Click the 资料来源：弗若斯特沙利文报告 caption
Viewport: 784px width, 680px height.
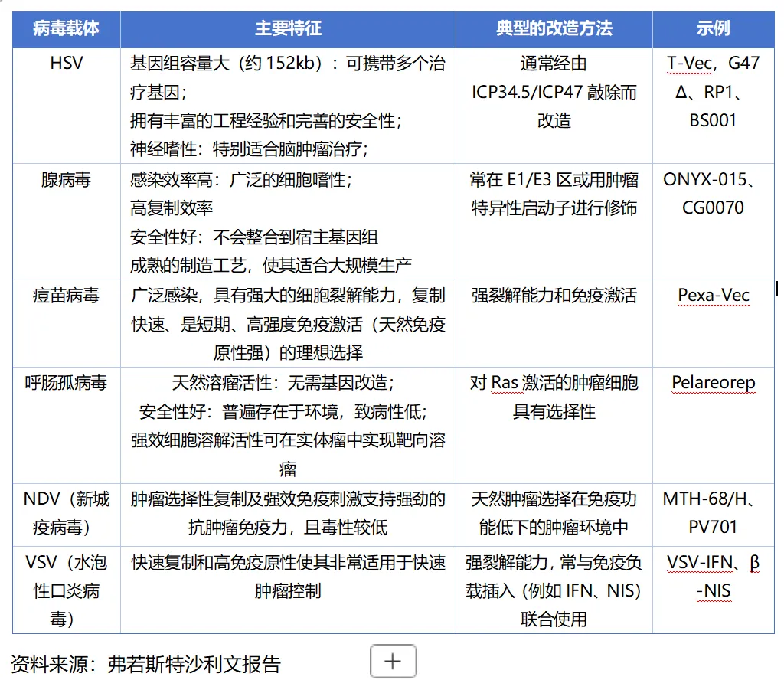click(146, 665)
